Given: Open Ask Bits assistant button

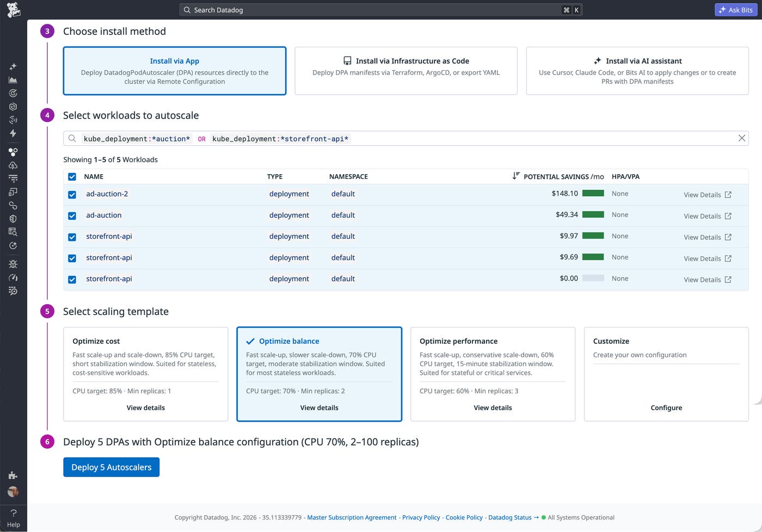Looking at the screenshot, I should tap(736, 10).
